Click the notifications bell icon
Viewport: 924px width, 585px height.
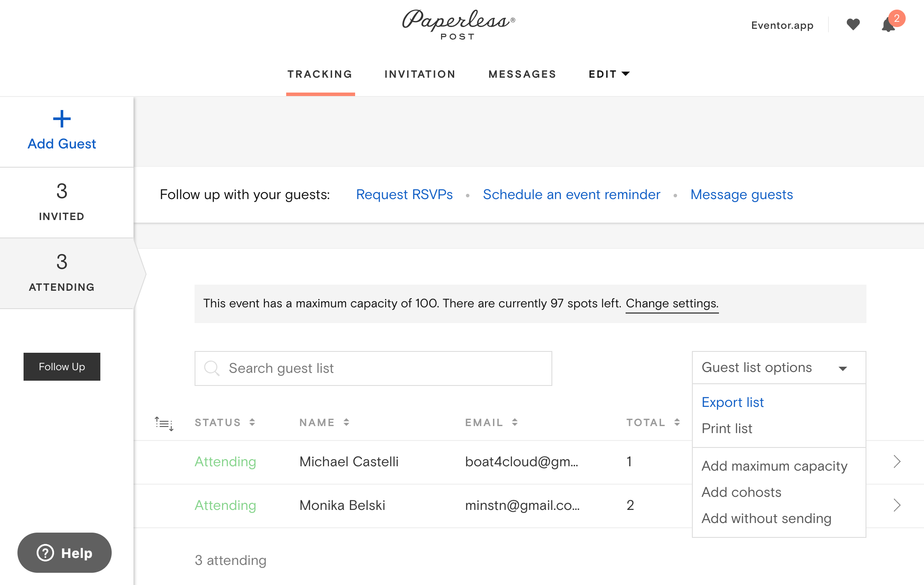[x=889, y=26]
